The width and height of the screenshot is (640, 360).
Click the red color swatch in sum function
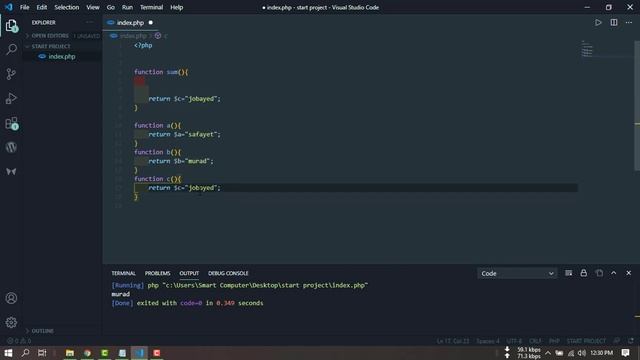pyautogui.click(x=139, y=81)
